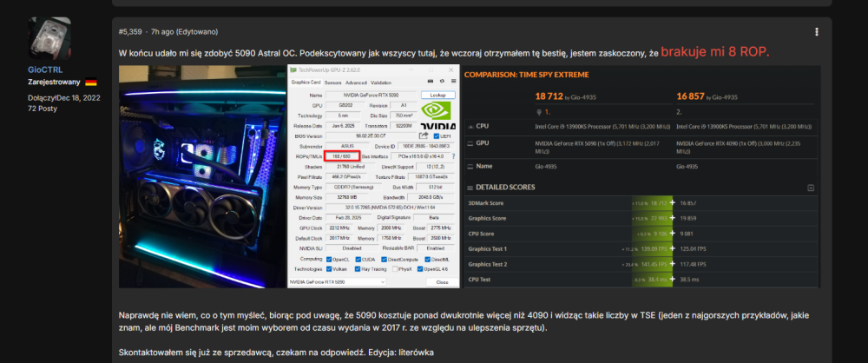
Task: Switch to the Graphics Card tab
Action: coord(306,82)
